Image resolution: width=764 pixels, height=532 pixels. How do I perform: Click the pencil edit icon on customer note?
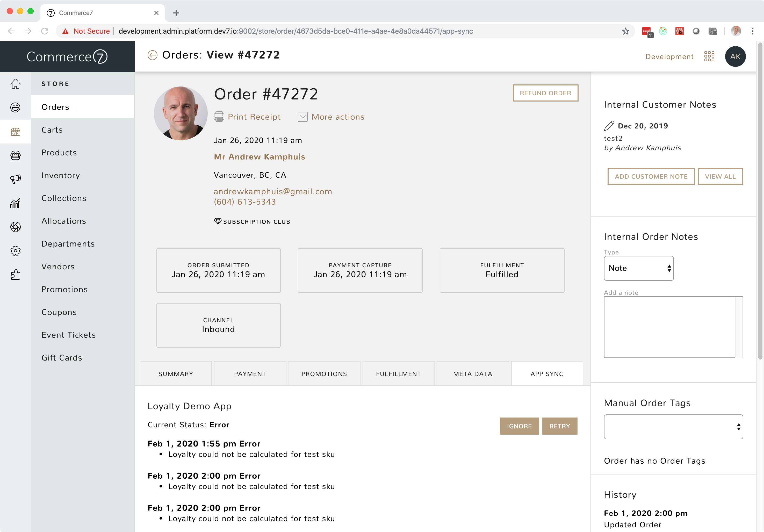(609, 126)
